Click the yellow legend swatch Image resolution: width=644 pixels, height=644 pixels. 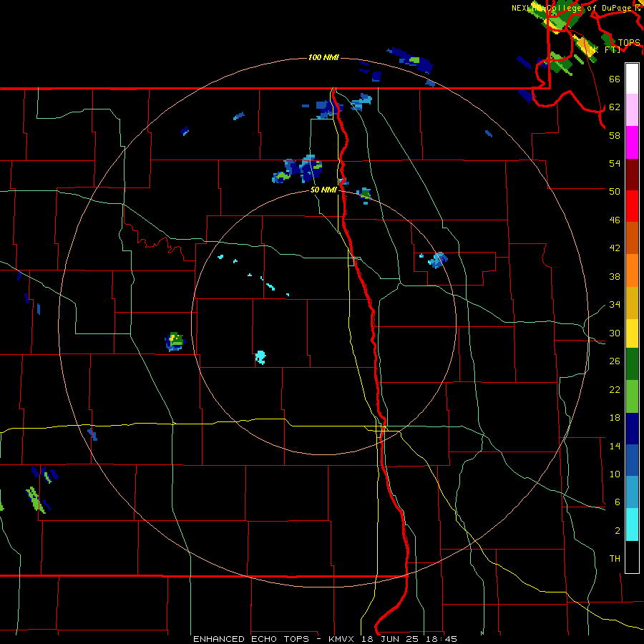632,333
